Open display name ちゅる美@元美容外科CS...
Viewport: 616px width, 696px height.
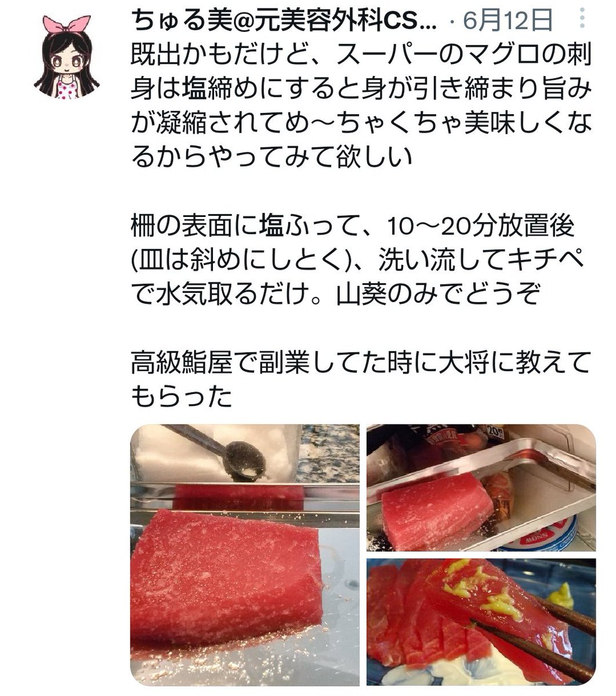tap(286, 23)
